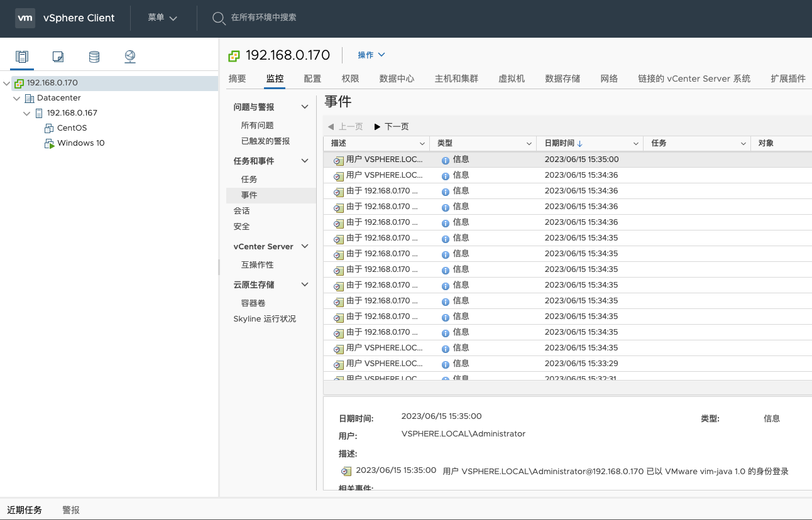Open the 操作 actions dropdown
Screen dimensions: 812x520
coord(371,55)
